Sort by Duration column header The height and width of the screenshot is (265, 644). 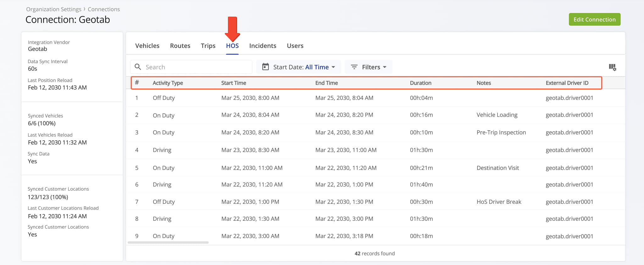click(420, 83)
